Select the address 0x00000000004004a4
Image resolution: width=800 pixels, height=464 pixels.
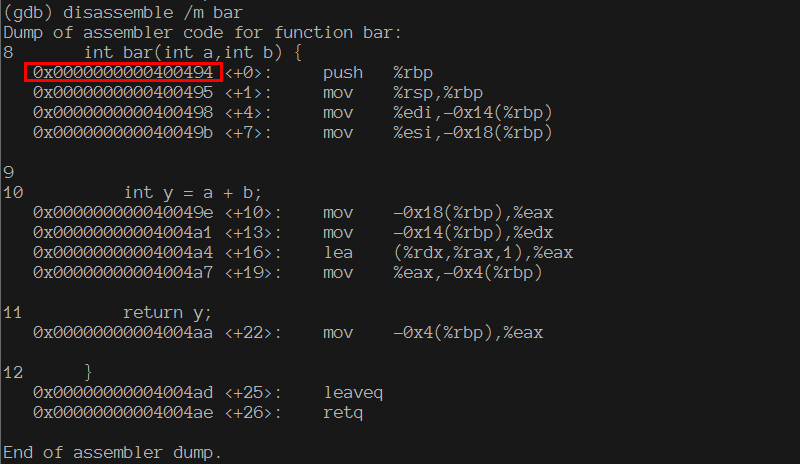123,252
